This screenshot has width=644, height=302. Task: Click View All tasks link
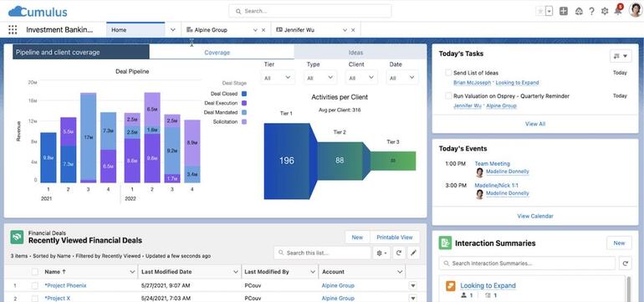(x=535, y=124)
